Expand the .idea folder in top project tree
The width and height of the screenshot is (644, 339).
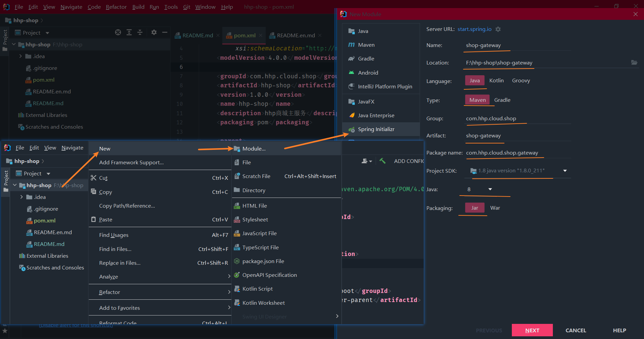click(x=21, y=56)
